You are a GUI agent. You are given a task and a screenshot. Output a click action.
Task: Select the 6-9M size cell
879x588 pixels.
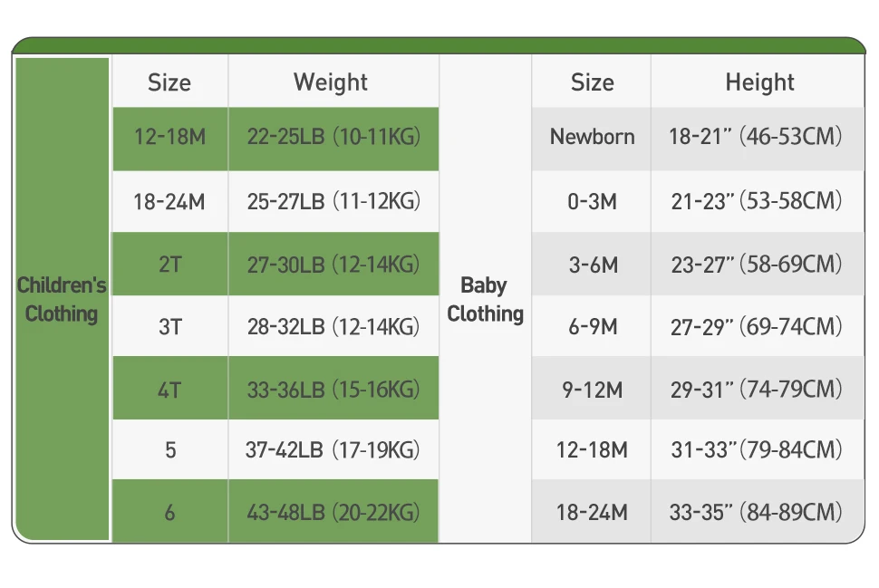click(592, 326)
